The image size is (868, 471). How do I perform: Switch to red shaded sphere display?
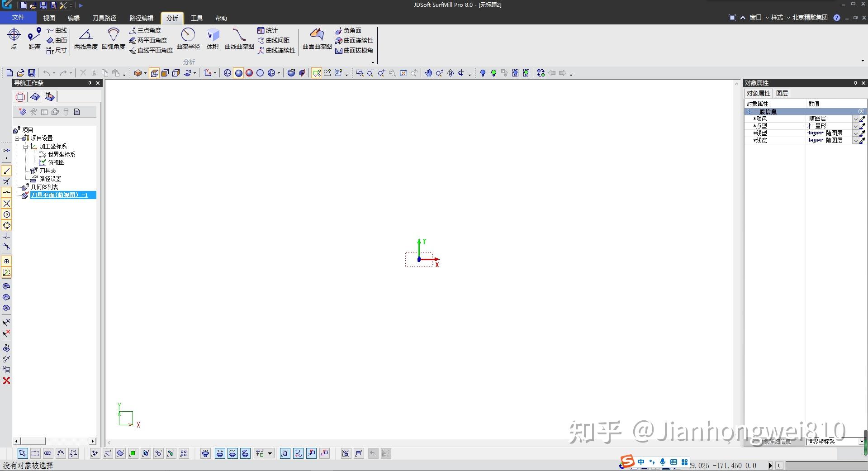[x=249, y=73]
